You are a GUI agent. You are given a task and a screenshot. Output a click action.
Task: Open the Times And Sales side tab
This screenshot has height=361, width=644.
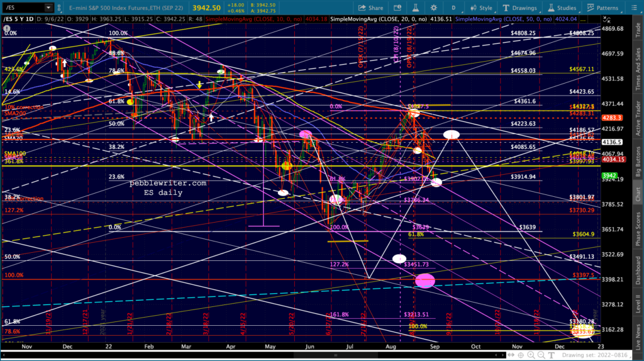638,69
